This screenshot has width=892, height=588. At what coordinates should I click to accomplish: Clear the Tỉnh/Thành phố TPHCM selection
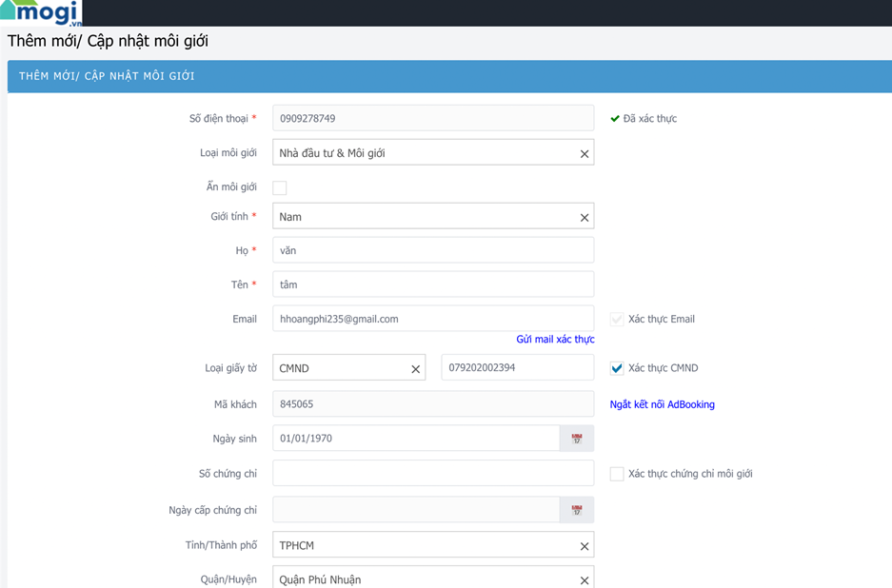pyautogui.click(x=585, y=546)
